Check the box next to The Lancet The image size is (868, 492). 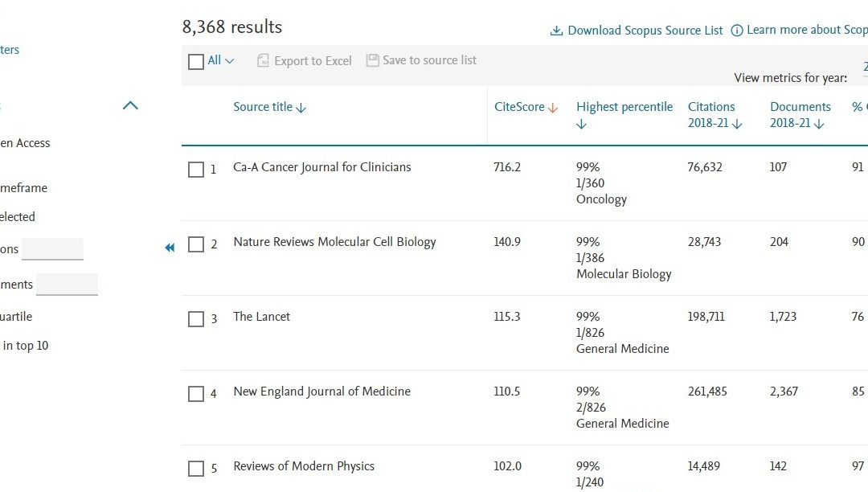click(195, 319)
